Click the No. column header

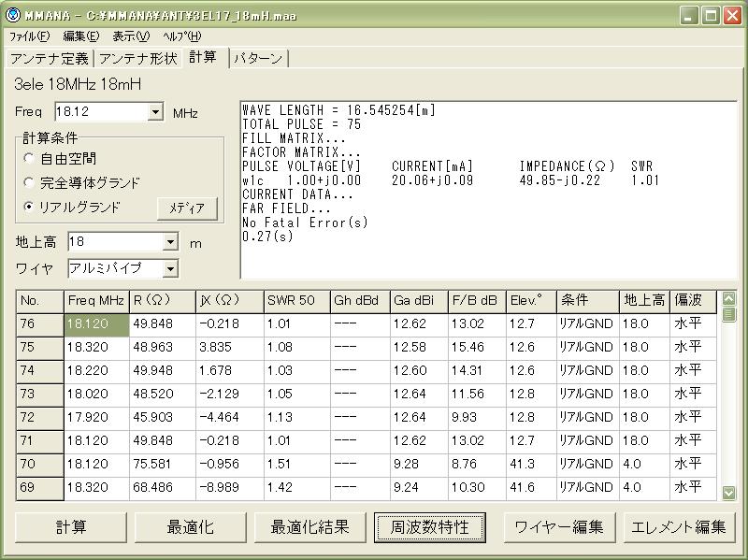tap(40, 301)
